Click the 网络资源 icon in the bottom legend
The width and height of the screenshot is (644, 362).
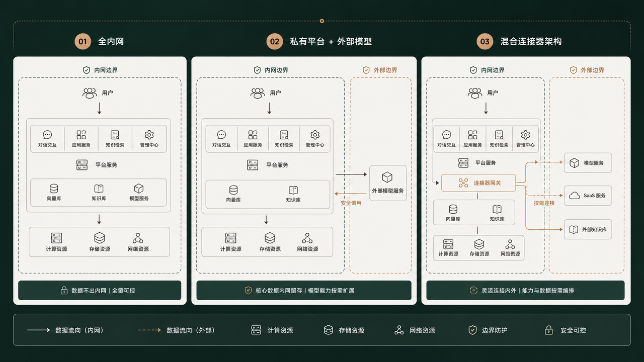click(399, 330)
